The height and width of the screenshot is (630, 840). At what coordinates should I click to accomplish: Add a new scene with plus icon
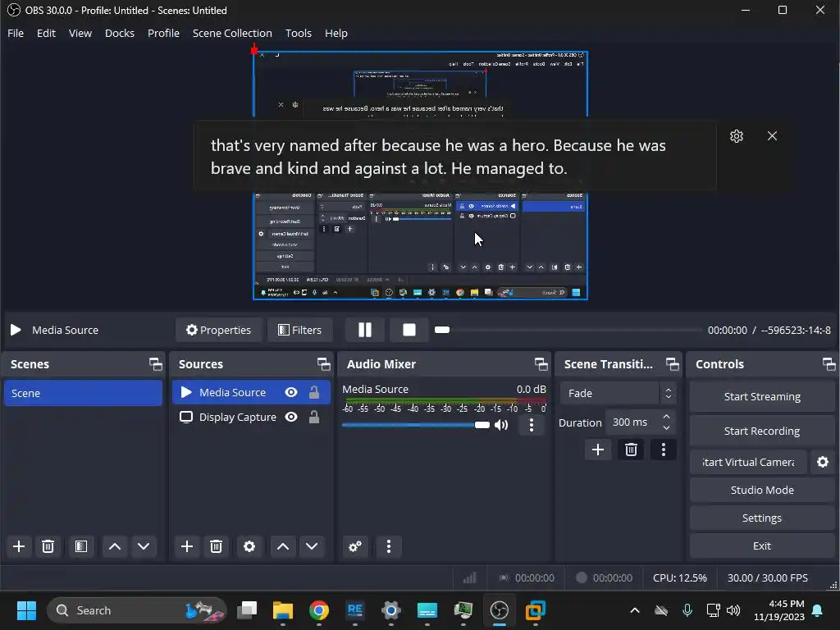coord(19,546)
